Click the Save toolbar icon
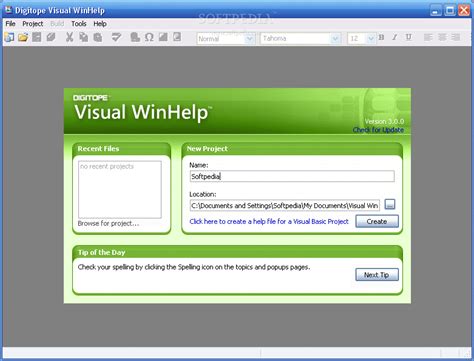Viewport: 474px width, 361px height. coord(37,37)
